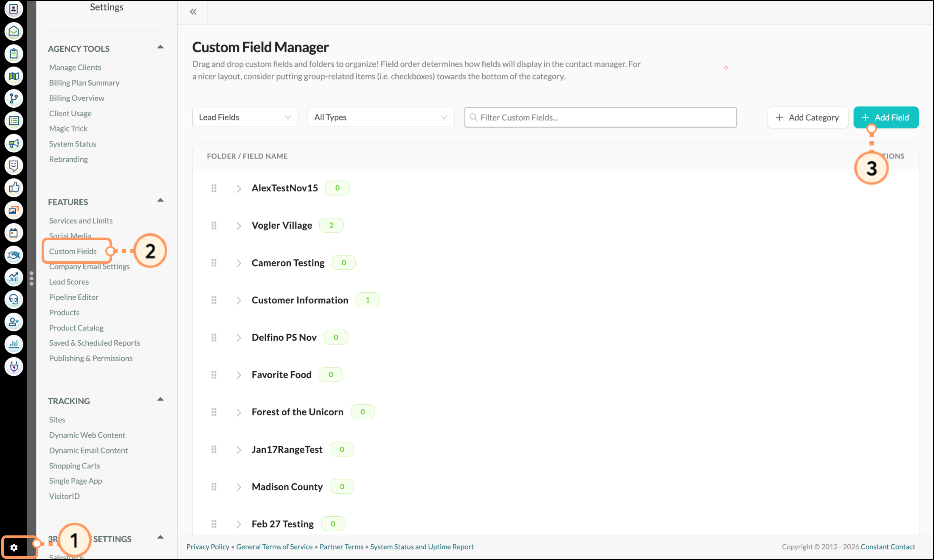Open the contacts address book icon
The width and height of the screenshot is (934, 560).
coord(14,9)
